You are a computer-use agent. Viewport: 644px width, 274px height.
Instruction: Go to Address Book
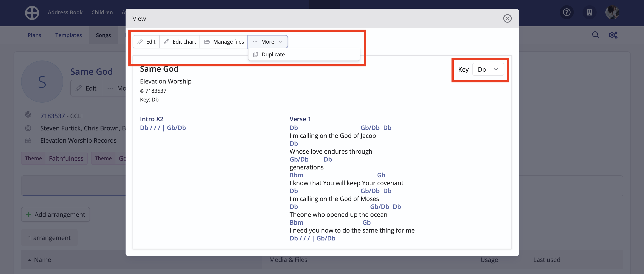[x=65, y=12]
